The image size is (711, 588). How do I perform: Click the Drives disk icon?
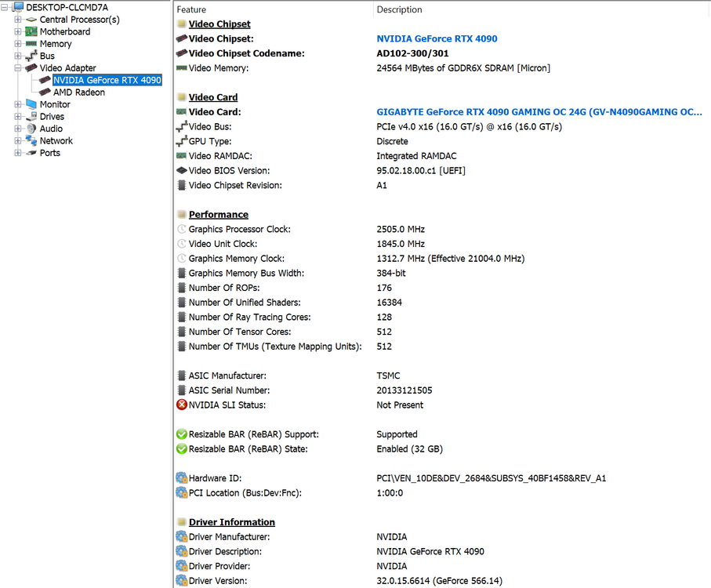click(31, 116)
